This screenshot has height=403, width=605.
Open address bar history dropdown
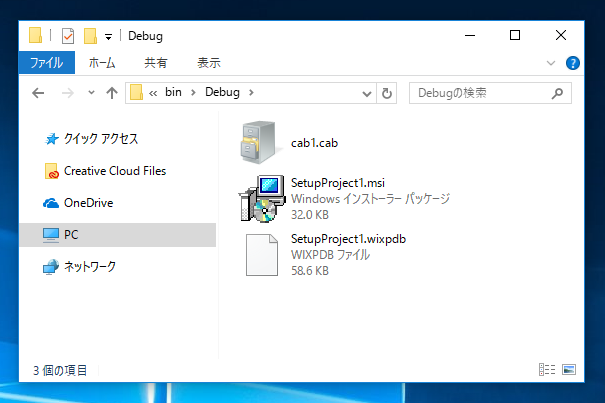tap(367, 93)
